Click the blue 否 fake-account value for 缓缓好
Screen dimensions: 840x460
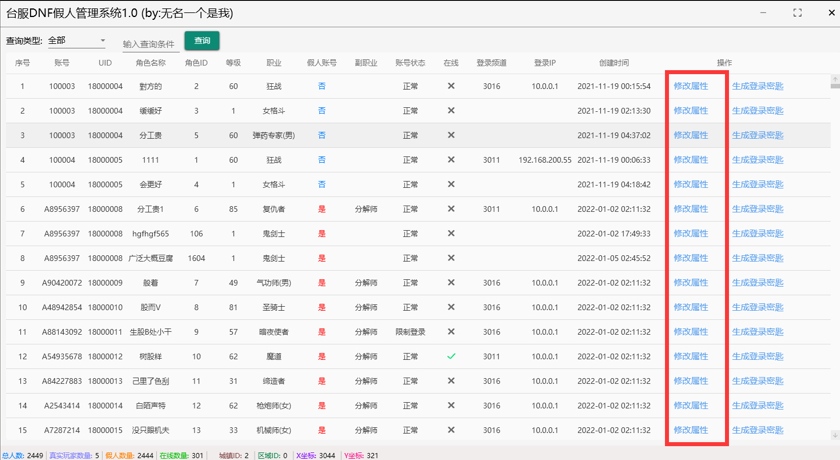point(321,111)
